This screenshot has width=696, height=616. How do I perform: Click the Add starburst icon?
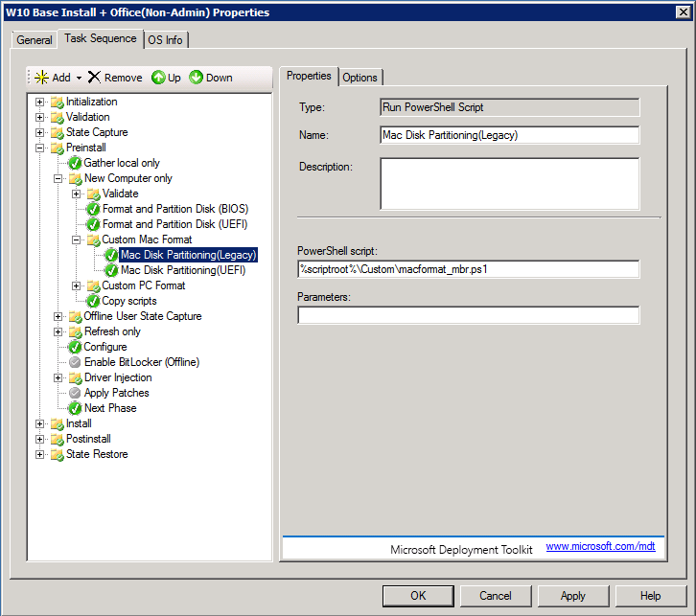42,78
